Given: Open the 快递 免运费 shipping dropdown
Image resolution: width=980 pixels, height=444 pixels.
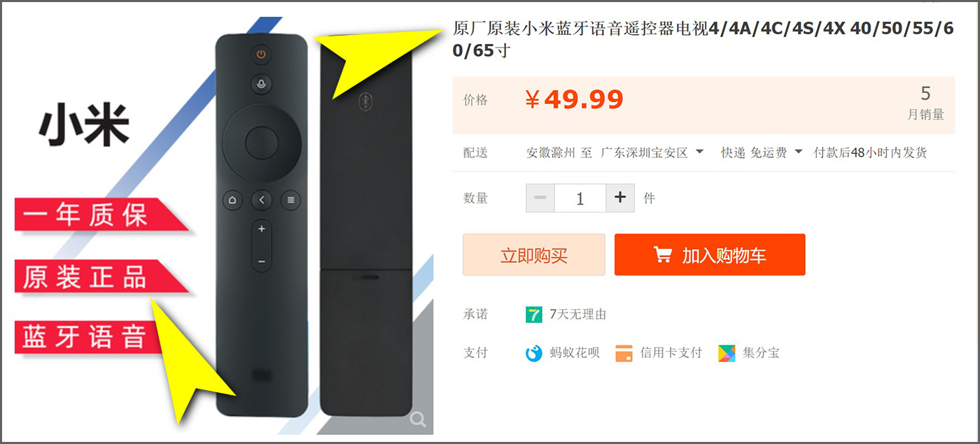Looking at the screenshot, I should [x=762, y=152].
